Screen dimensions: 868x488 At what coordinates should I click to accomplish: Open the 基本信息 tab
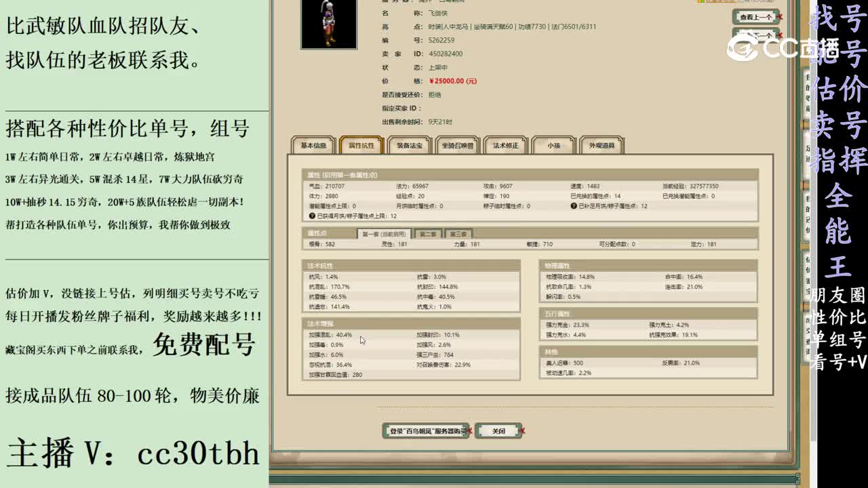pyautogui.click(x=313, y=146)
